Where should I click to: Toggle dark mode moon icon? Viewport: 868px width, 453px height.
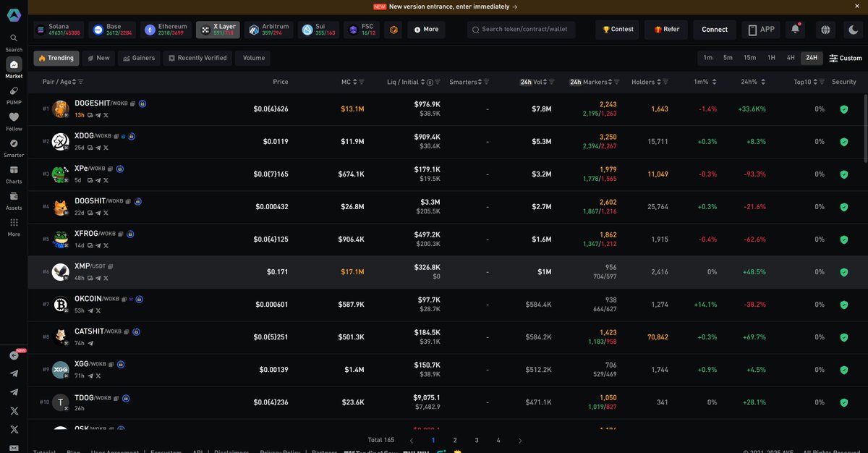click(x=854, y=30)
